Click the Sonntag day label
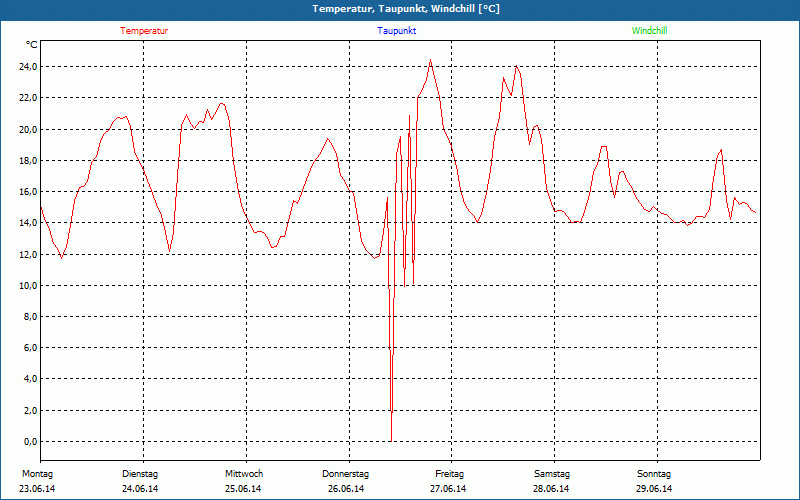Image resolution: width=800 pixels, height=500 pixels. click(654, 474)
